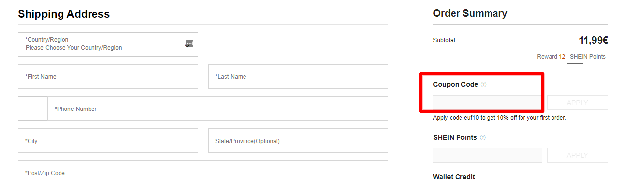Screen dimensions: 644x181
Task: Open the underlined SHEIN Points reward link
Action: (587, 57)
